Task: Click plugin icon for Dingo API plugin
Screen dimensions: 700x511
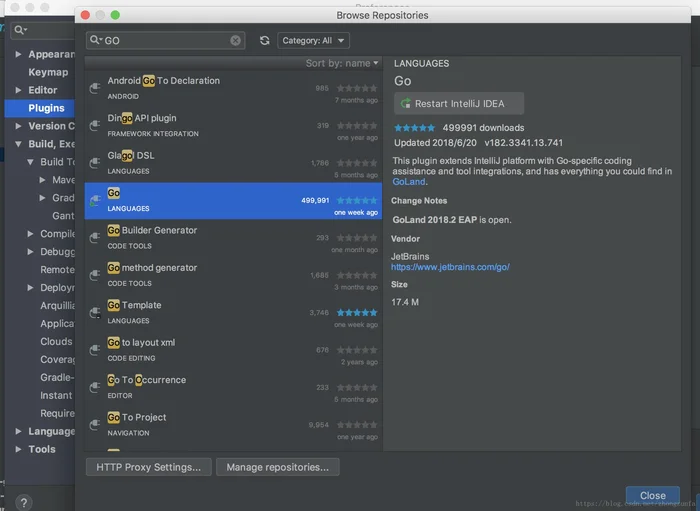Action: [x=95, y=126]
